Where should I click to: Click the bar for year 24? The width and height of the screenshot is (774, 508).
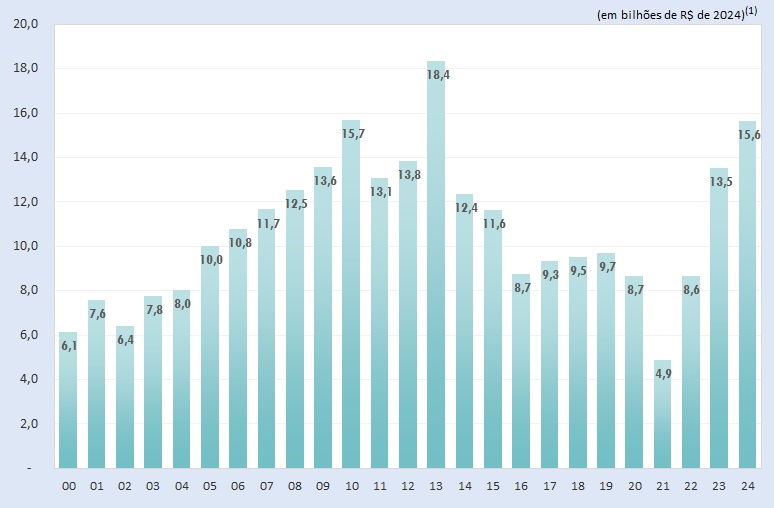pyautogui.click(x=748, y=300)
